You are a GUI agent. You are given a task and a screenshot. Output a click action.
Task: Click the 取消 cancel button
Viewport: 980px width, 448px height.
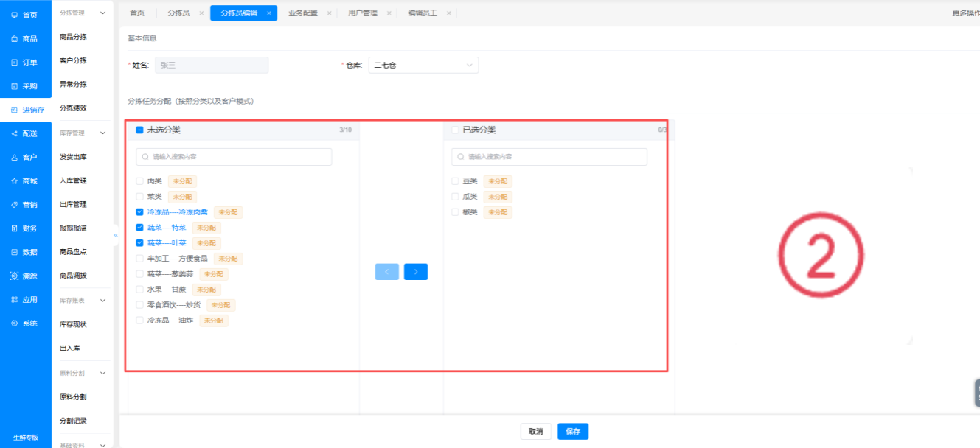tap(536, 431)
